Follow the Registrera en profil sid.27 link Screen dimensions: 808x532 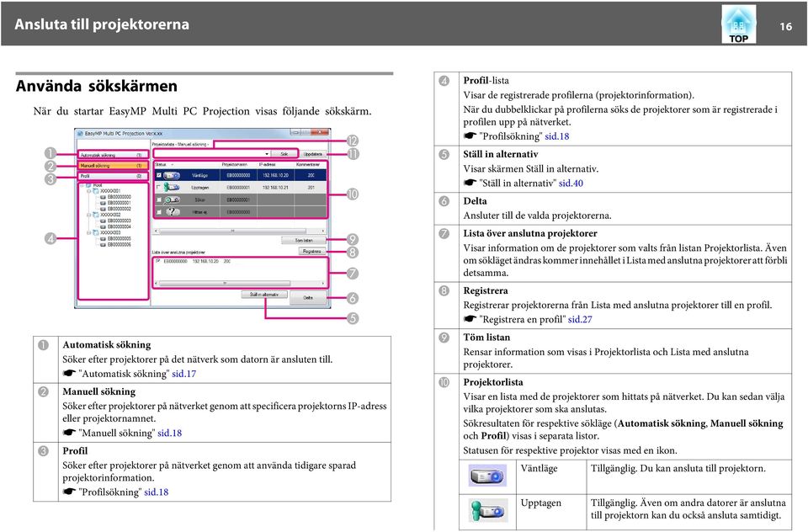580,320
